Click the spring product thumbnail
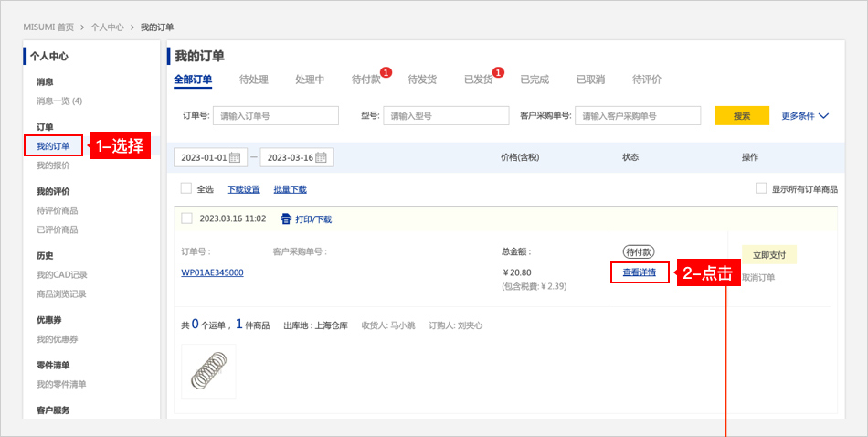Screen dimensions: 868x437 click(x=208, y=371)
